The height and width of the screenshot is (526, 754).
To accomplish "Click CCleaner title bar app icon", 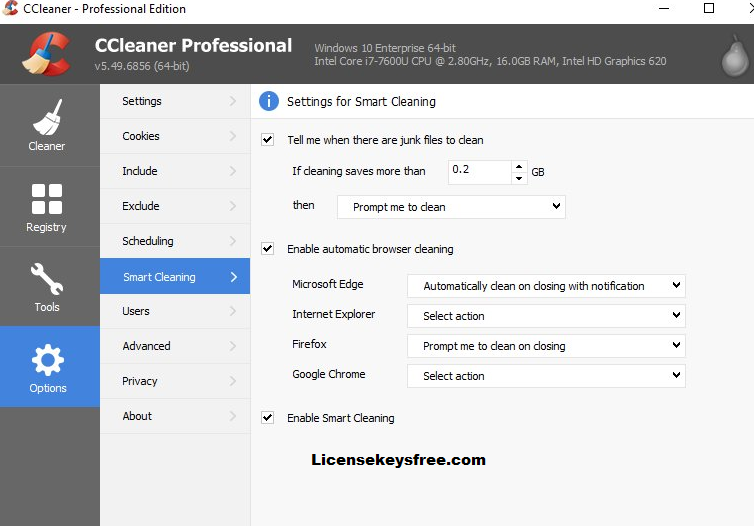I will coord(10,8).
